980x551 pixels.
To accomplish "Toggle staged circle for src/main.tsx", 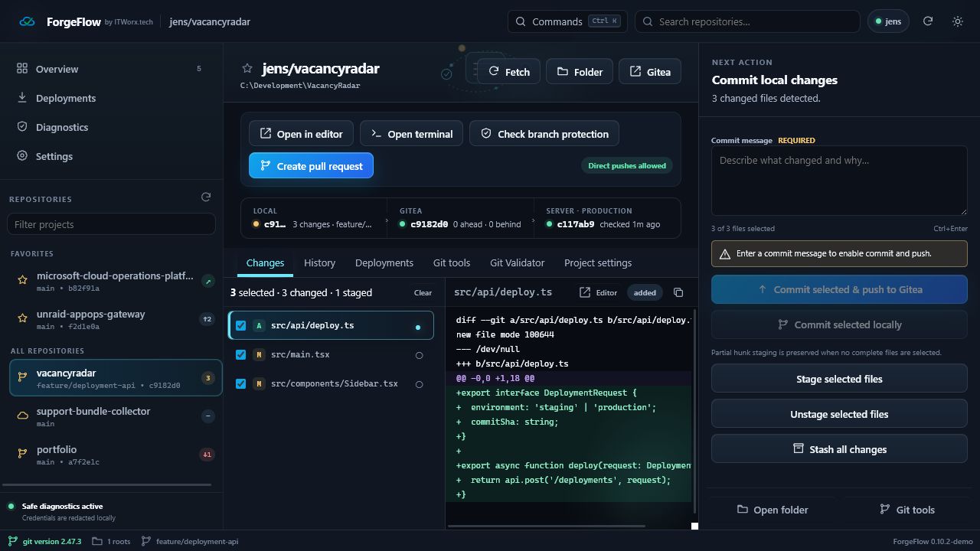I will [x=419, y=355].
